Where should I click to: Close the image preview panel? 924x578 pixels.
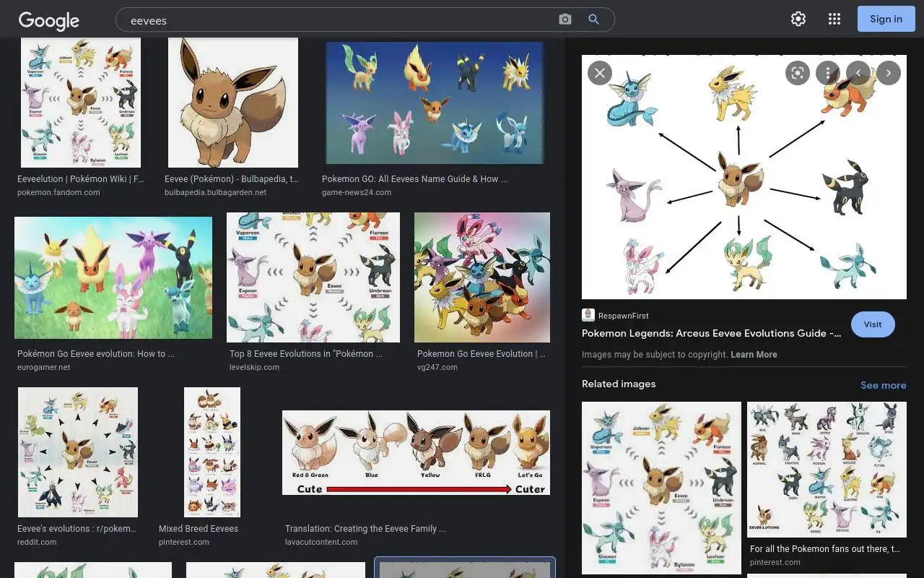click(x=600, y=73)
